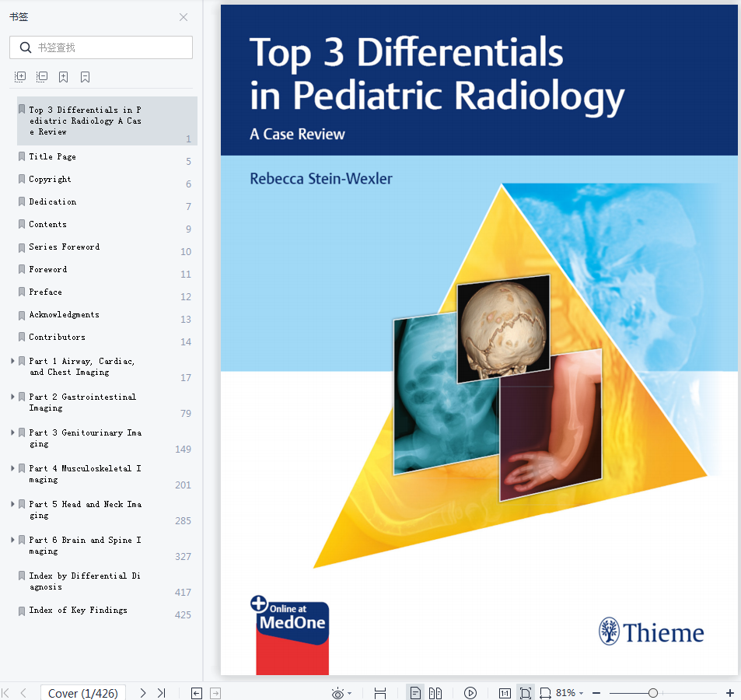Image resolution: width=741 pixels, height=700 pixels.
Task: Expand Part 4 Musculoskeletal Imaging
Action: (x=12, y=468)
